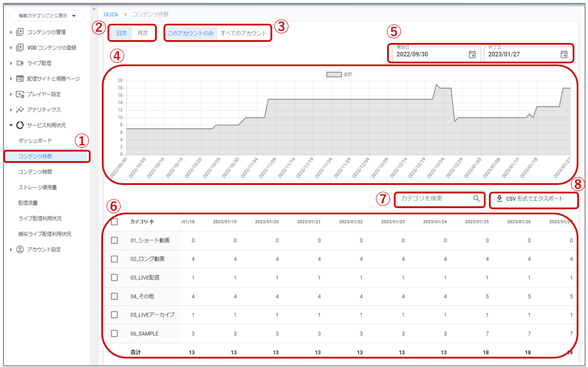The width and height of the screenshot is (588, 367).
Task: Click the プレイヤー設定 icon in sidebar
Action: (20, 94)
